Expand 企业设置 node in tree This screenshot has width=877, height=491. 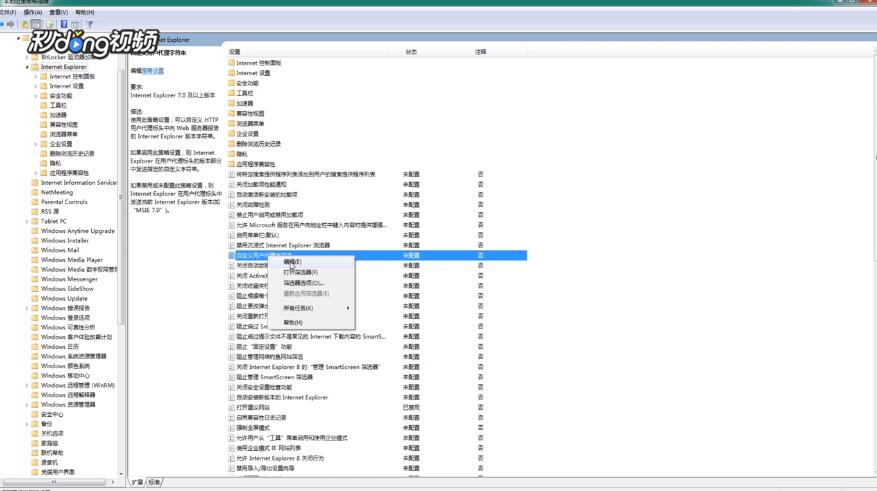tap(36, 144)
